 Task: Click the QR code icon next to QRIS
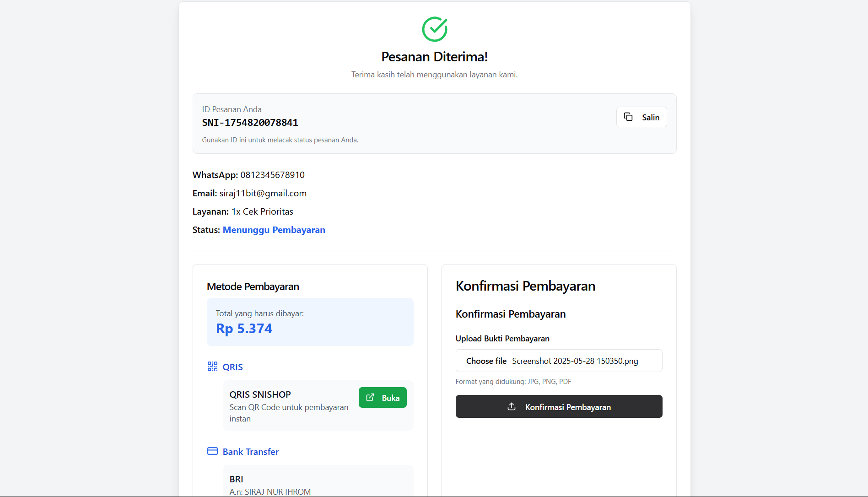212,367
